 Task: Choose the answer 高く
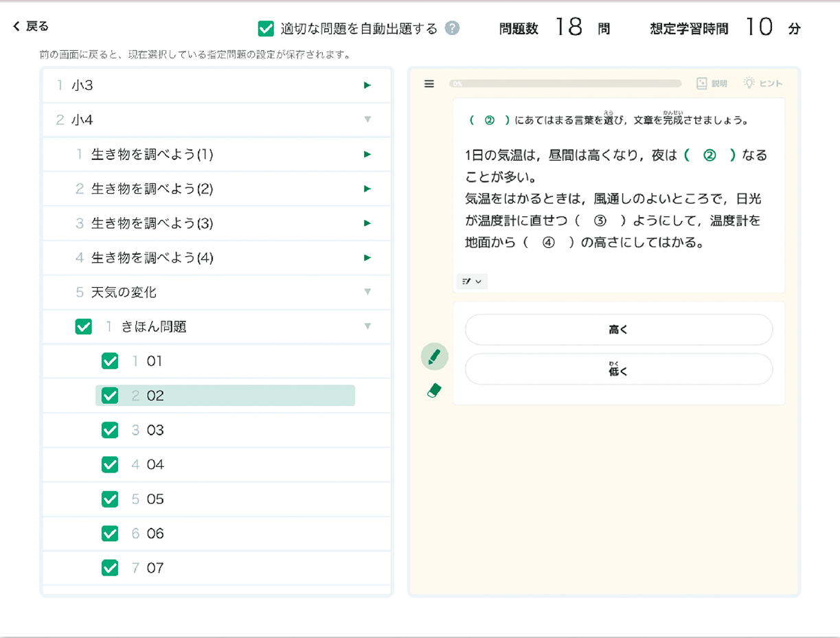[x=618, y=330]
